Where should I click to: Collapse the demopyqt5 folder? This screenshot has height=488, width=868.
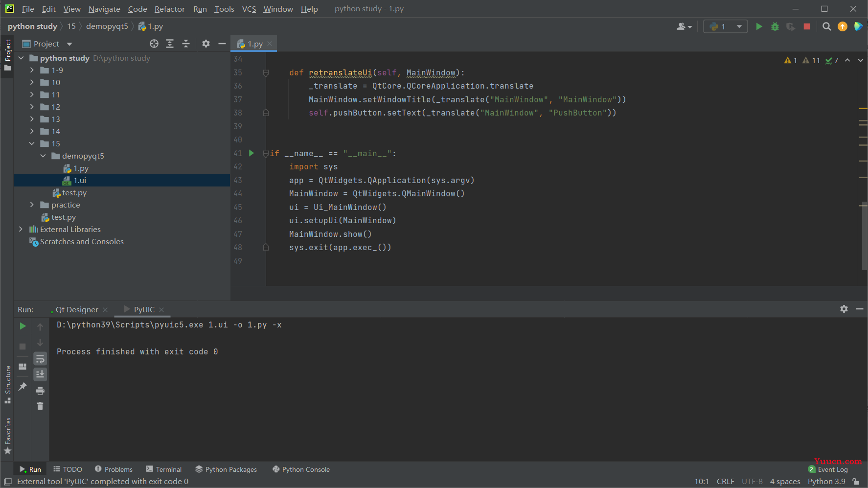[x=43, y=156]
